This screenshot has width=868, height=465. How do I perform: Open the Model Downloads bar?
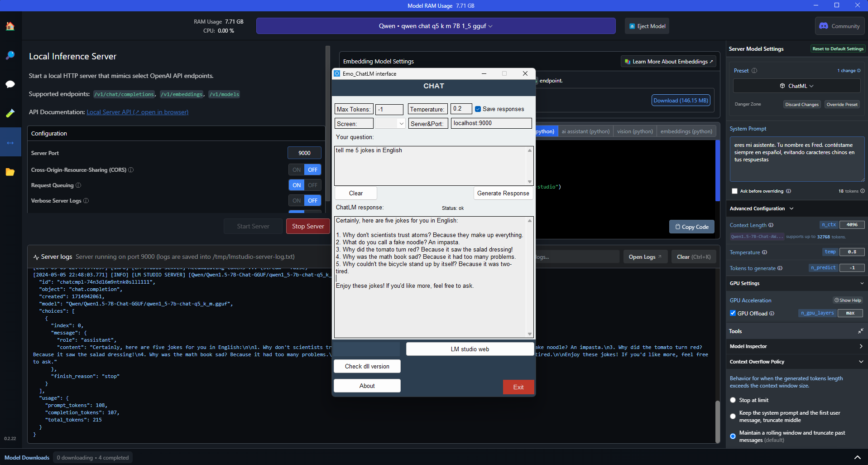click(27, 458)
